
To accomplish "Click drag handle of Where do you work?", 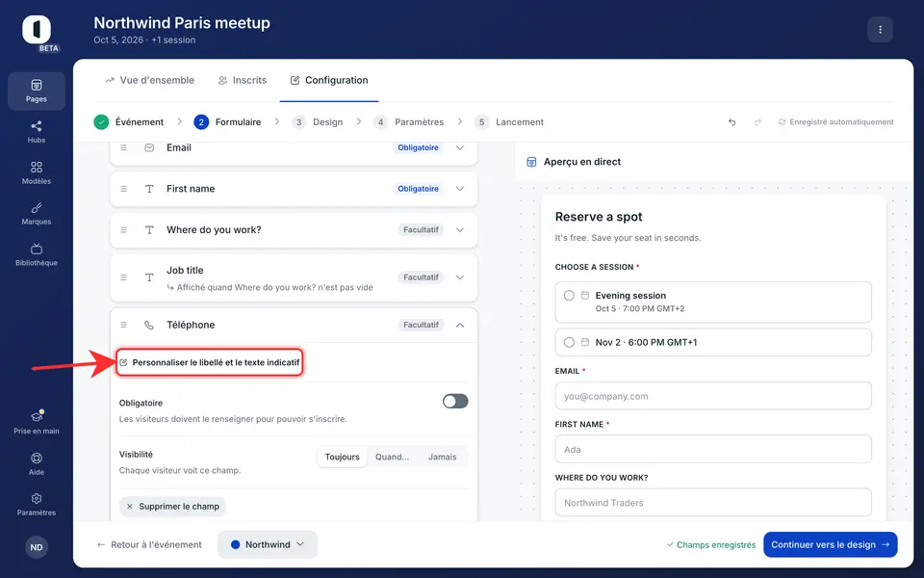I will pos(124,230).
